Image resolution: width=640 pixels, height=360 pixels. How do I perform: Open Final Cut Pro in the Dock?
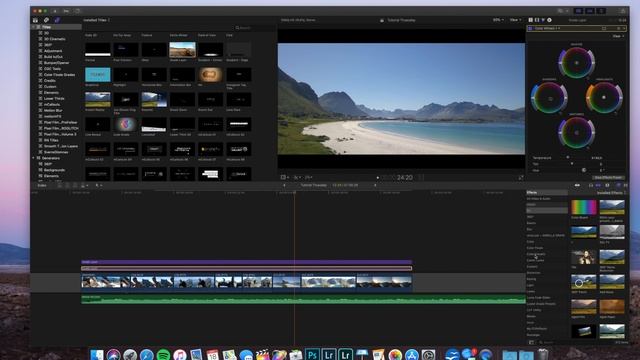click(262, 355)
